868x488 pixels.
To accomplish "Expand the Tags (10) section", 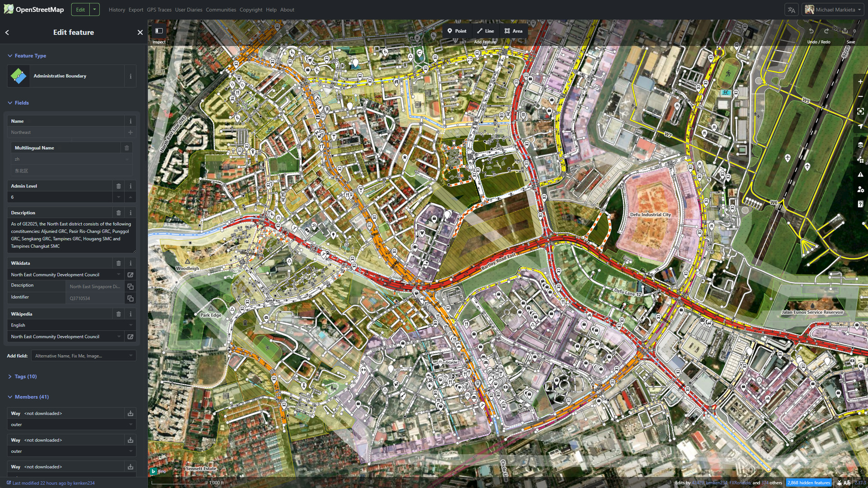I will point(25,376).
